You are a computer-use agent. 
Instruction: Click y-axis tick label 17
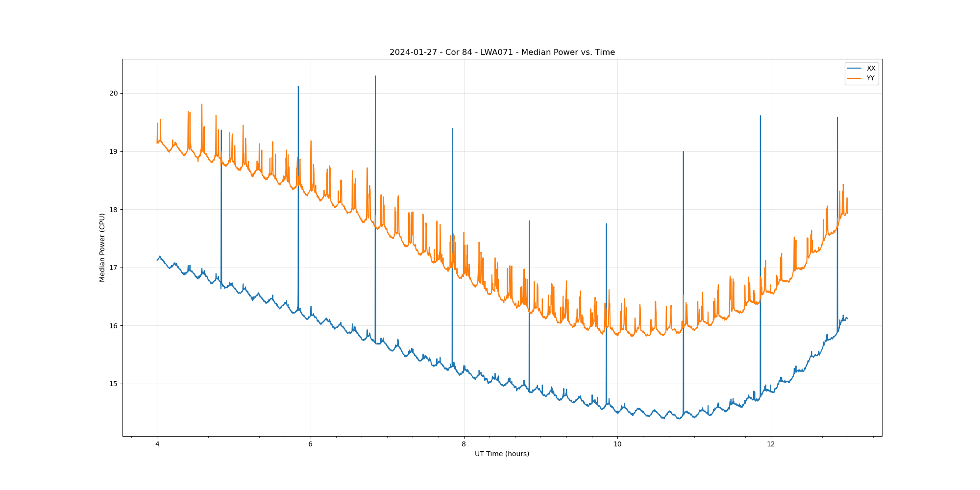click(114, 268)
